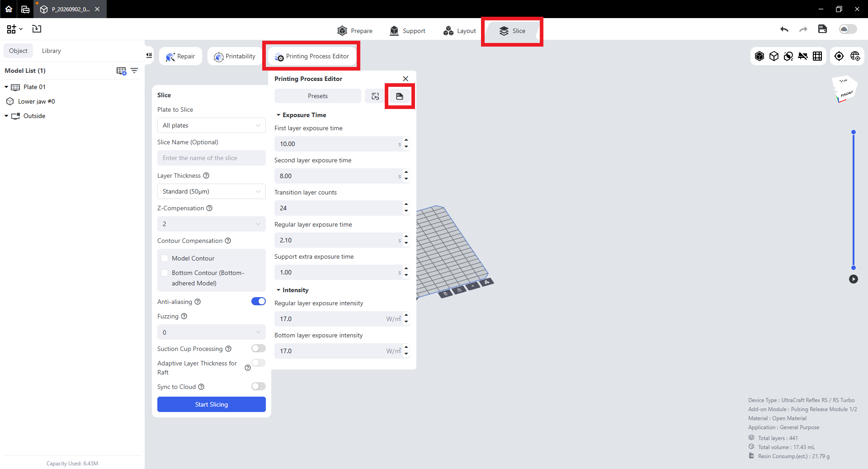Save the preset in Printing Process Editor
The width and height of the screenshot is (868, 469).
click(x=400, y=96)
